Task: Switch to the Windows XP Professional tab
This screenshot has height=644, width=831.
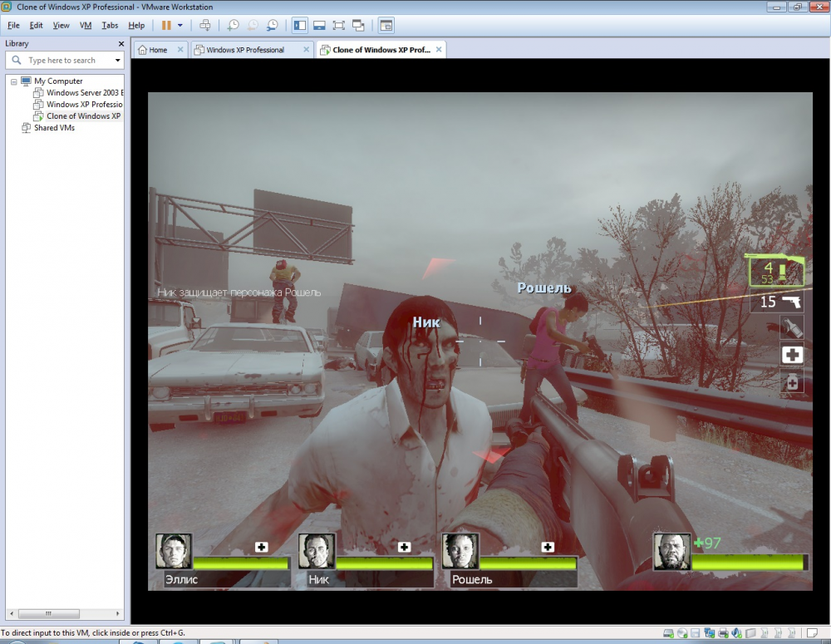Action: click(244, 50)
